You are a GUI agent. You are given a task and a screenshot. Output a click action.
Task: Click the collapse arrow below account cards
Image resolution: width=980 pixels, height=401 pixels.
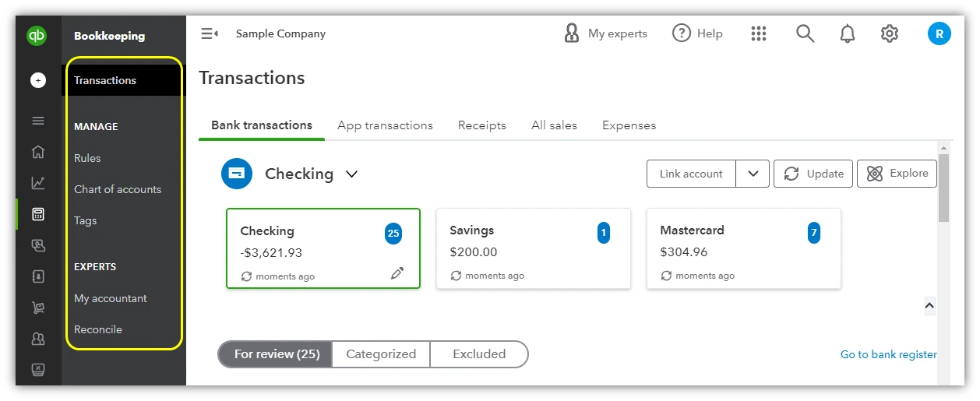point(929,306)
